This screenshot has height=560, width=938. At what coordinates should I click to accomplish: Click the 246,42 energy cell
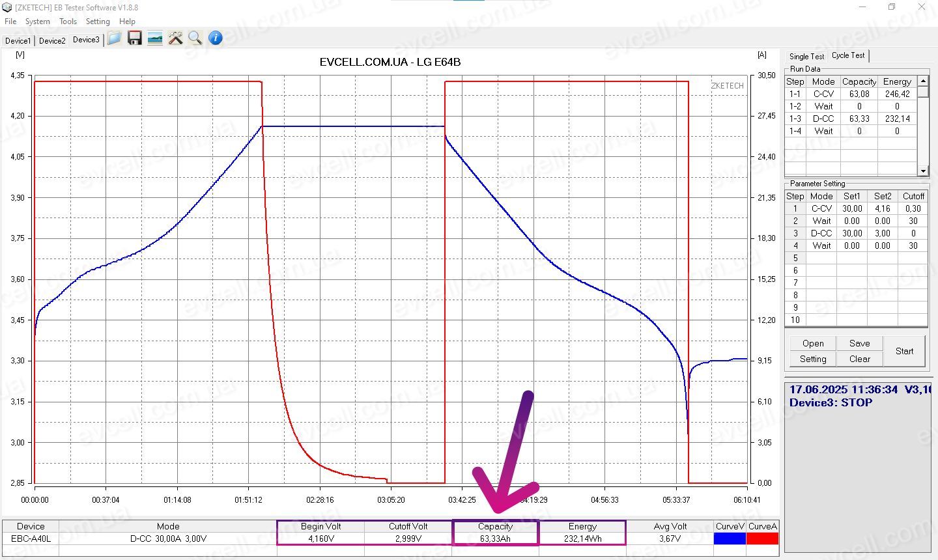897,94
